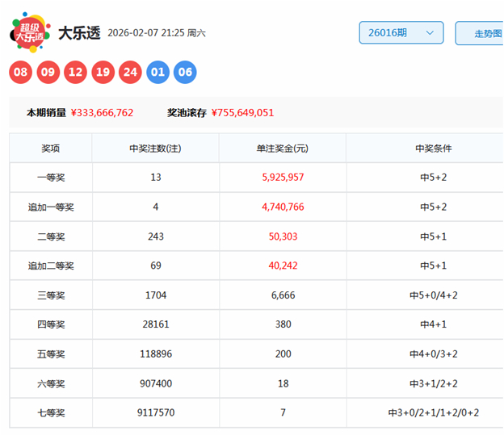Click red ball number 12
The height and width of the screenshot is (435, 504).
pyautogui.click(x=76, y=72)
